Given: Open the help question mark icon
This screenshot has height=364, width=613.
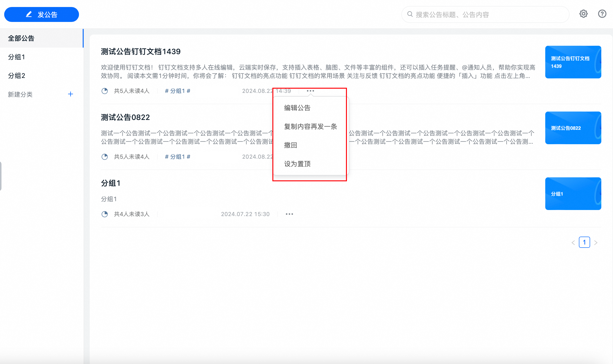Looking at the screenshot, I should 602,14.
